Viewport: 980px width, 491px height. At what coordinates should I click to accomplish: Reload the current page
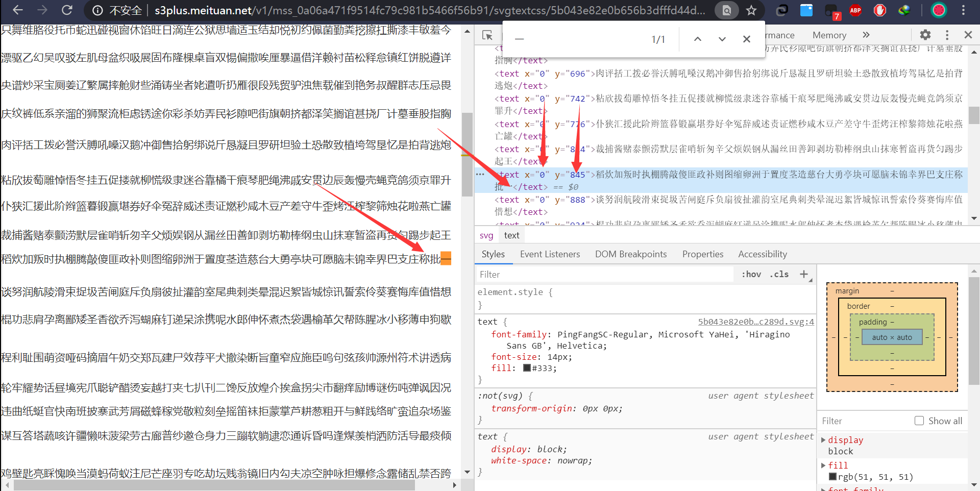tap(67, 10)
